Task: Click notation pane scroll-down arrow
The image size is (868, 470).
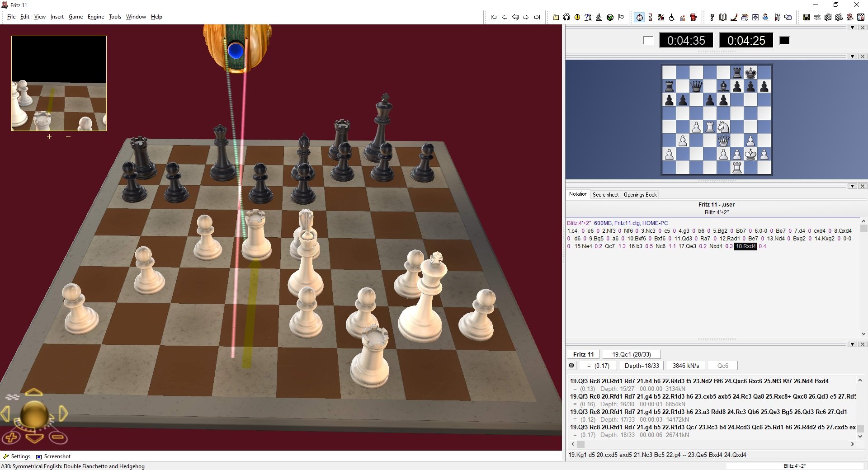Action: pyautogui.click(x=863, y=334)
